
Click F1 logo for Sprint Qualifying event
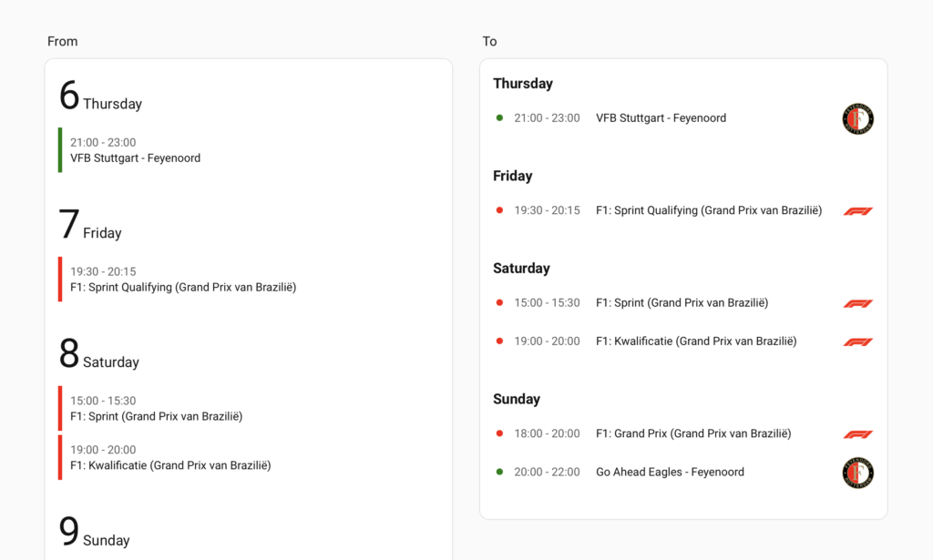click(857, 211)
